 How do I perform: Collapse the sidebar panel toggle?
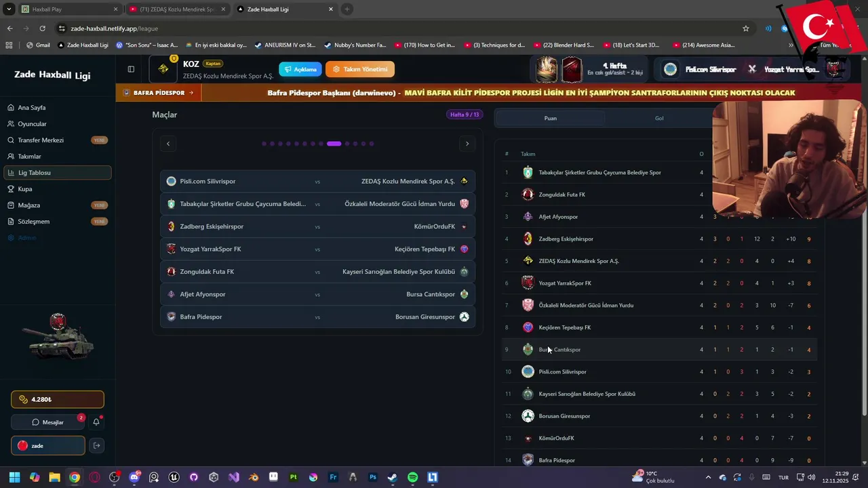[131, 69]
